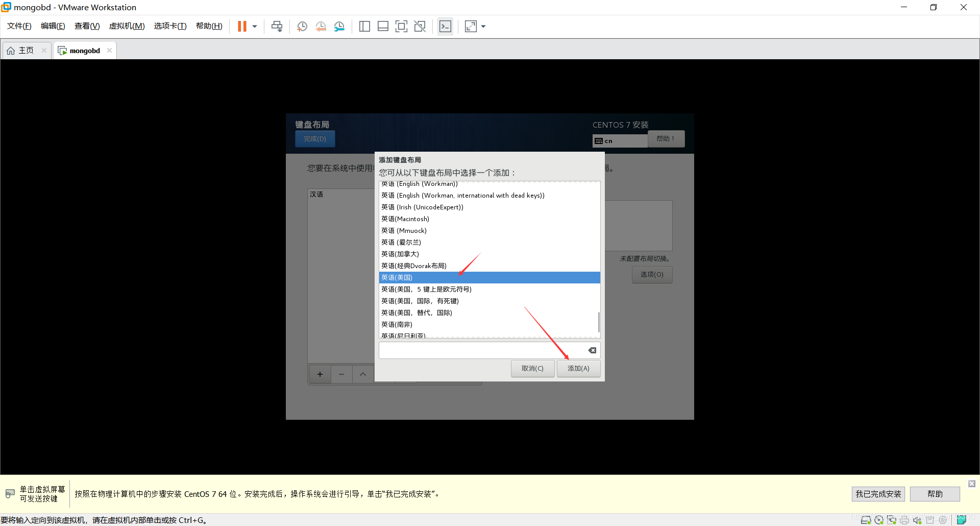Open the 文件(F) menu
Viewport: 980px width, 526px height.
tap(19, 26)
